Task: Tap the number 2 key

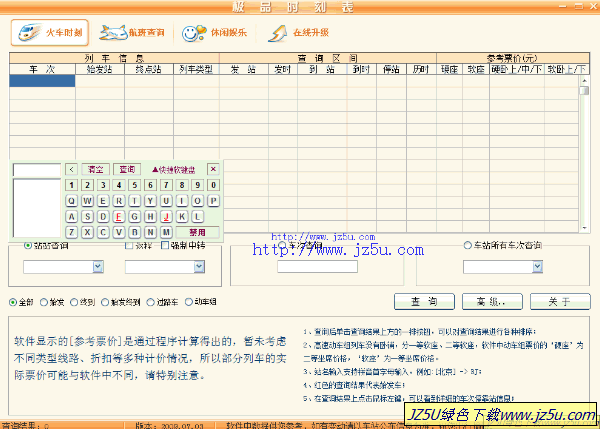Action: [87, 185]
